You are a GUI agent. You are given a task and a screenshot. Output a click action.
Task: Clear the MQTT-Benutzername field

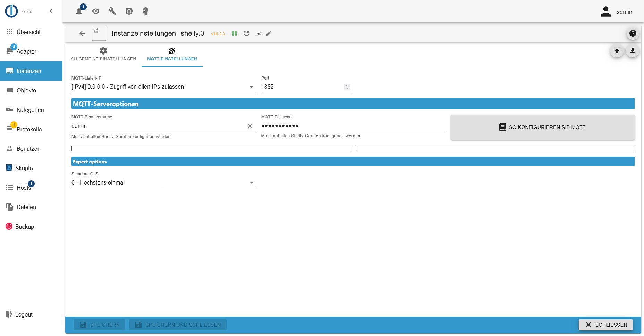click(250, 126)
